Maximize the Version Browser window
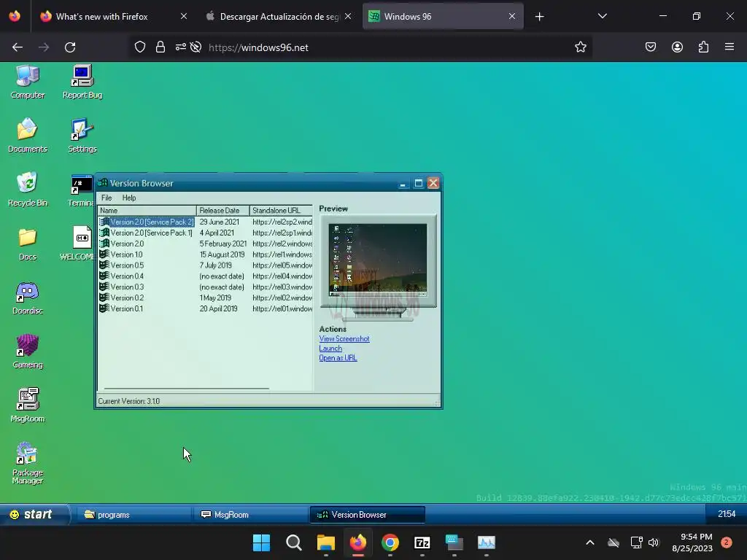Screen dimensions: 747x560 (418, 183)
